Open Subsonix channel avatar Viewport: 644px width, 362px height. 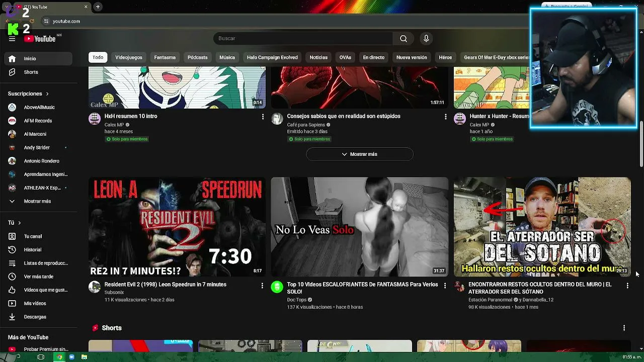[95, 287]
